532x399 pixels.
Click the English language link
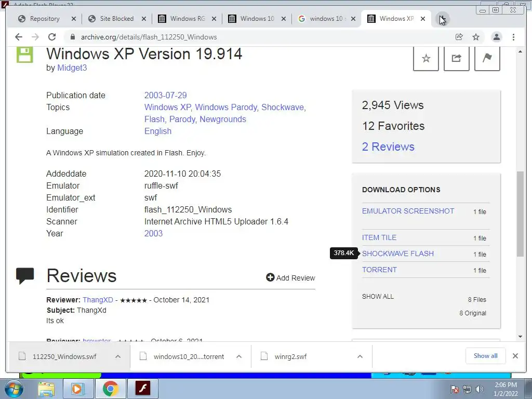(x=158, y=131)
